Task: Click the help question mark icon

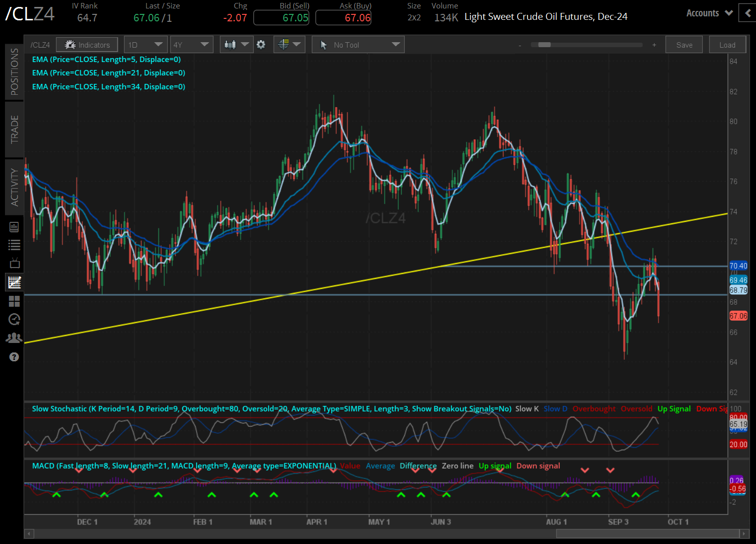Action: click(14, 357)
